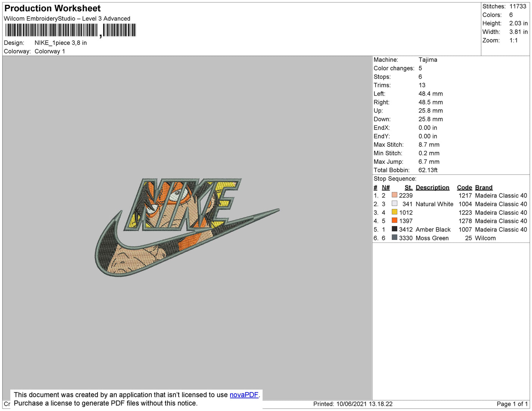Screen dimensions: 532x411
Task: Select the Total Bobbin value 62.13ft
Action: [x=428, y=170]
